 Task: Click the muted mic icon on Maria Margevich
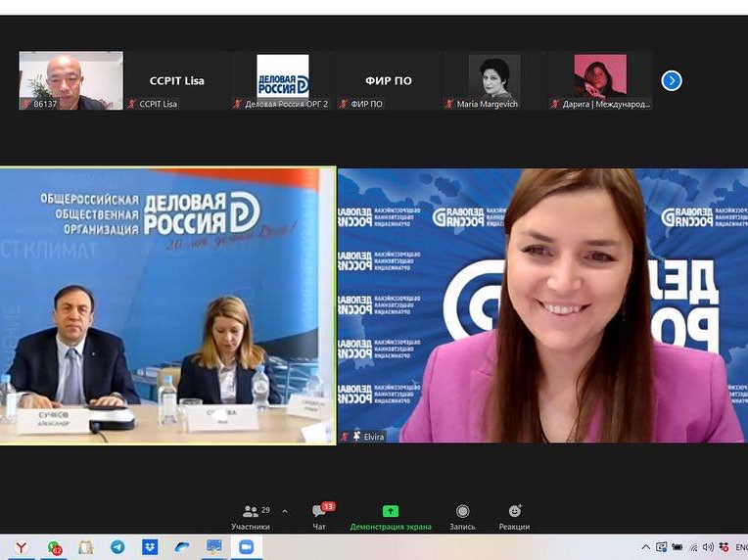[x=449, y=104]
